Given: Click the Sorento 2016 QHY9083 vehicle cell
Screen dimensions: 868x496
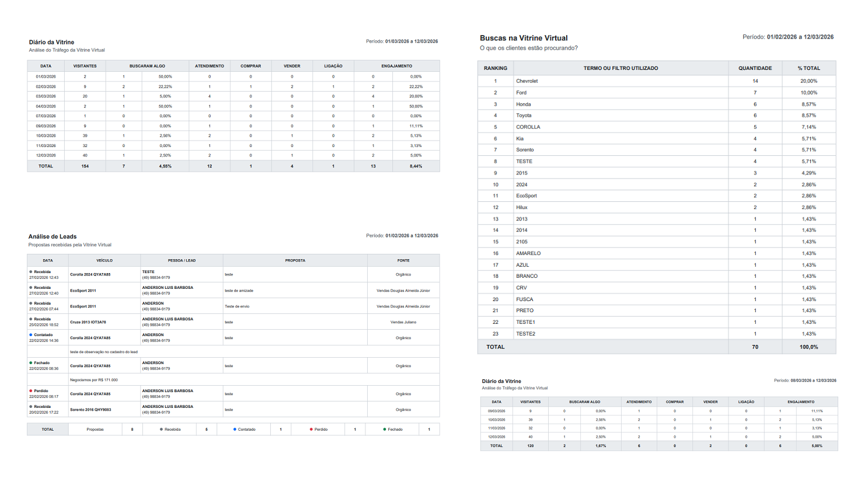Looking at the screenshot, I should click(90, 410).
